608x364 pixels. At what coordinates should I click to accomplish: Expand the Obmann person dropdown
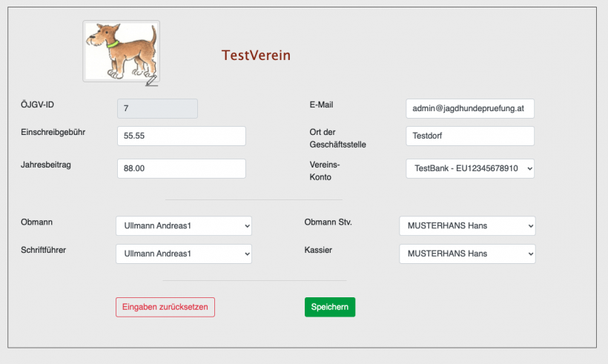coord(183,225)
